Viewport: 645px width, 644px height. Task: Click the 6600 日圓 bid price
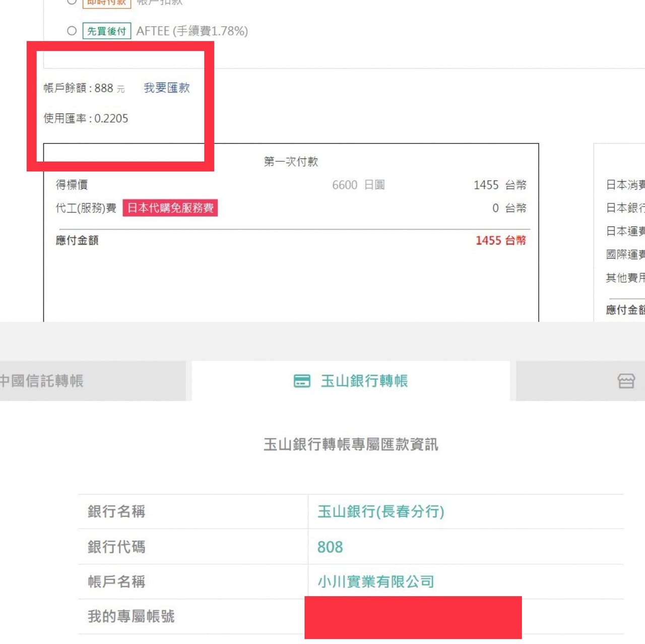pos(358,185)
